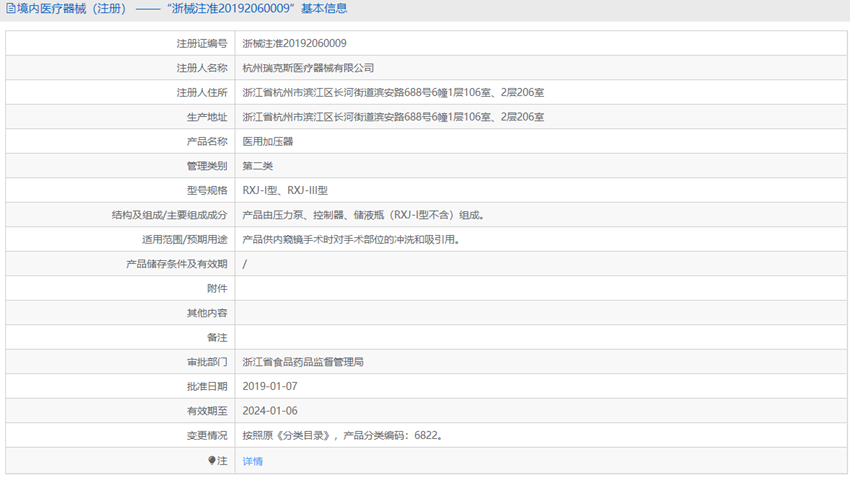Image resolution: width=850 pixels, height=477 pixels.
Task: Open the 详情 link in the last row
Action: pos(253,461)
